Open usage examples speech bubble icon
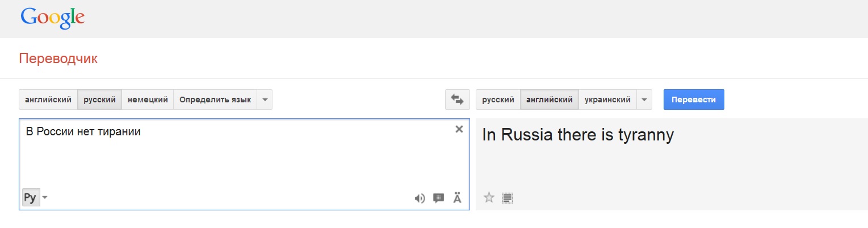The image size is (868, 228). pyautogui.click(x=438, y=198)
